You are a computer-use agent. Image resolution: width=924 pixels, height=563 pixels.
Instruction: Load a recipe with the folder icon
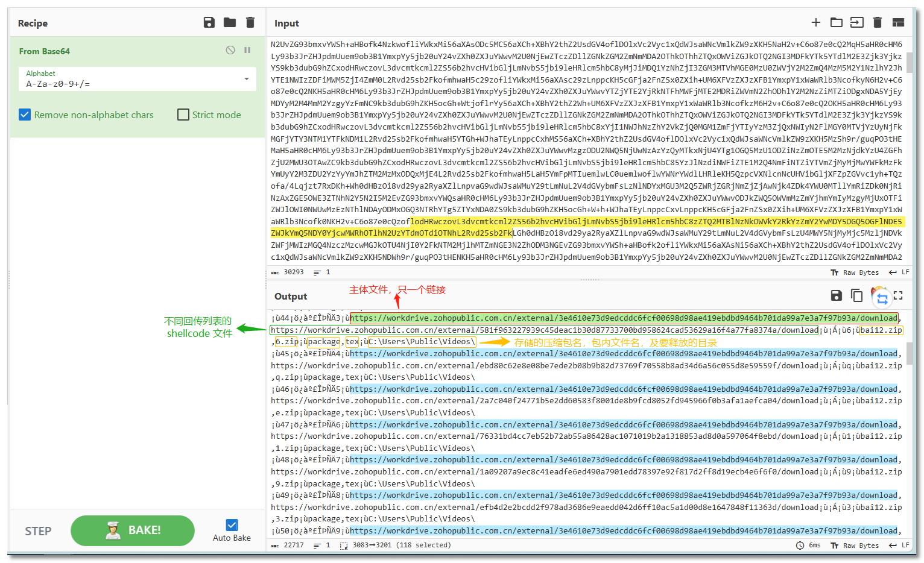(230, 23)
